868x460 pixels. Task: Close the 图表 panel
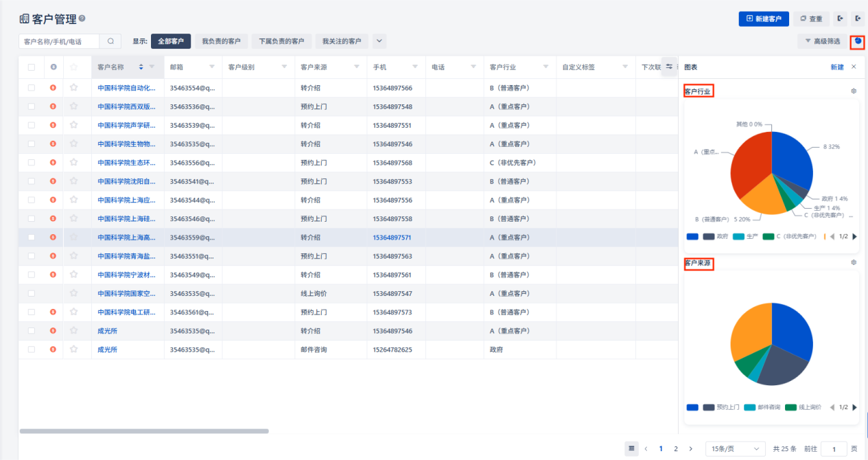tap(854, 67)
